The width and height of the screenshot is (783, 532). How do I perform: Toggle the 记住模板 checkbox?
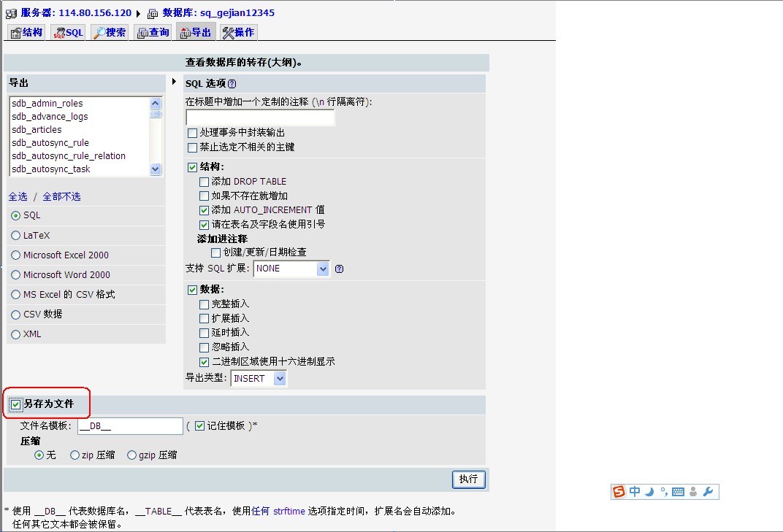(x=199, y=425)
